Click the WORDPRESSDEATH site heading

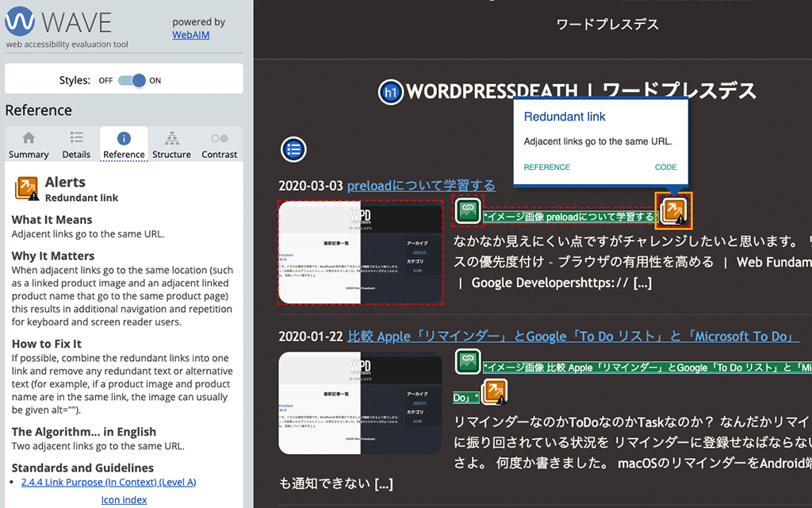pyautogui.click(x=580, y=91)
